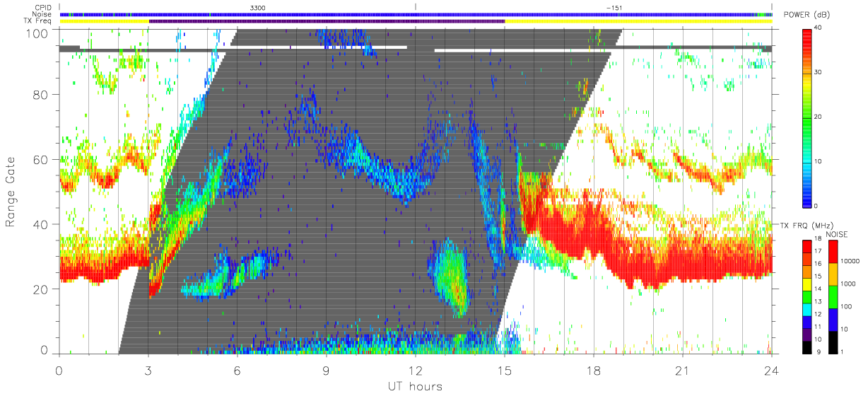Viewport: 868px width, 401px height.
Task: Click the purple TX frequency strip segment
Action: click(x=327, y=21)
